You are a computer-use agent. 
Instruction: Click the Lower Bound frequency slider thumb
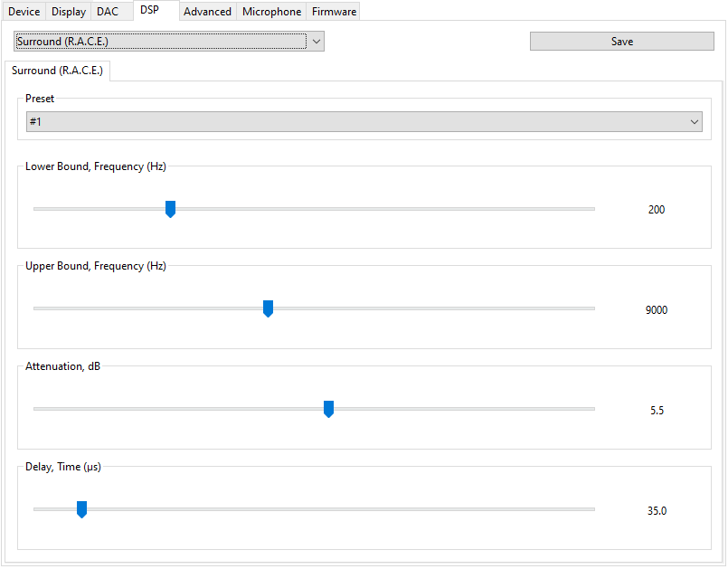[x=170, y=209]
